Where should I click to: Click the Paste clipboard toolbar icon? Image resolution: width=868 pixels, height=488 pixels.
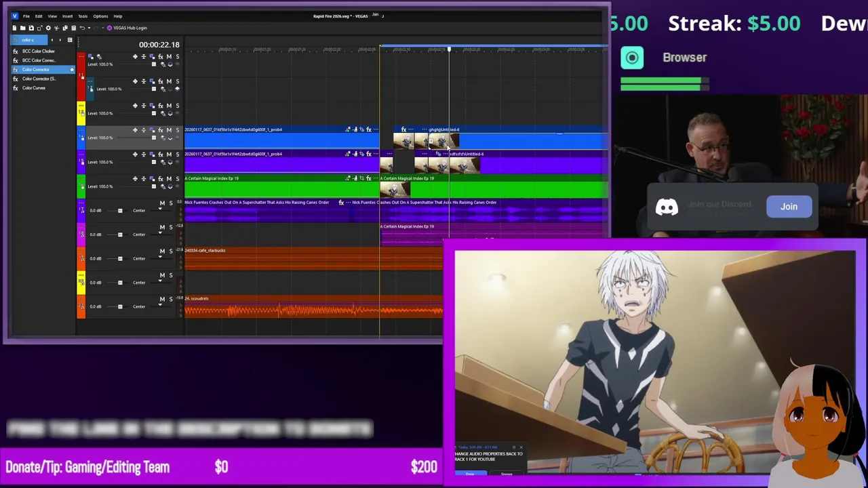pos(73,28)
